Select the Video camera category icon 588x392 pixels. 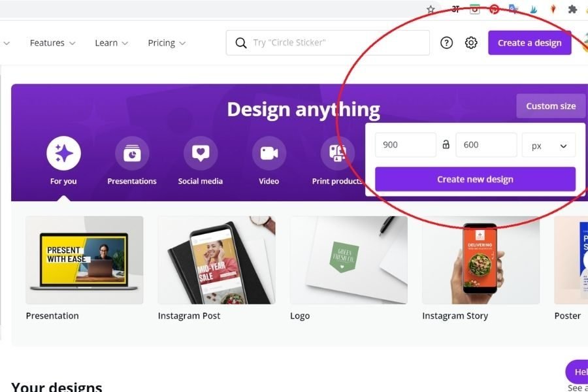click(269, 154)
